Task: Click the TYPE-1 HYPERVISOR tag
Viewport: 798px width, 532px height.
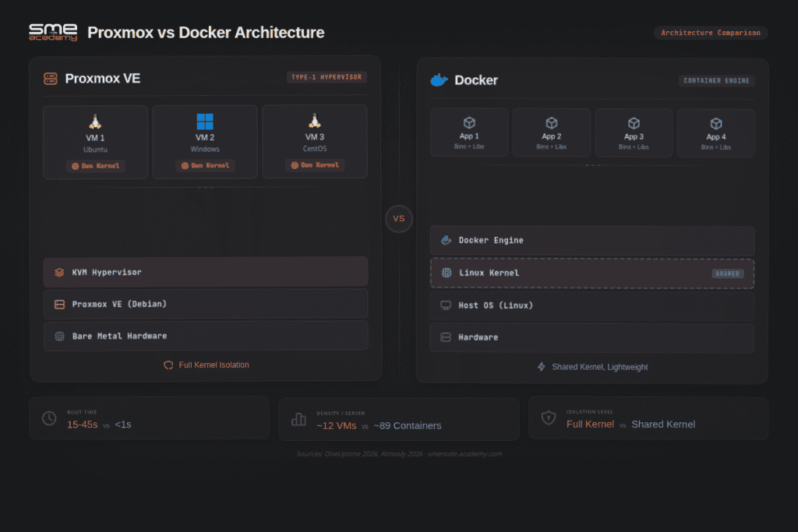Action: coord(327,77)
